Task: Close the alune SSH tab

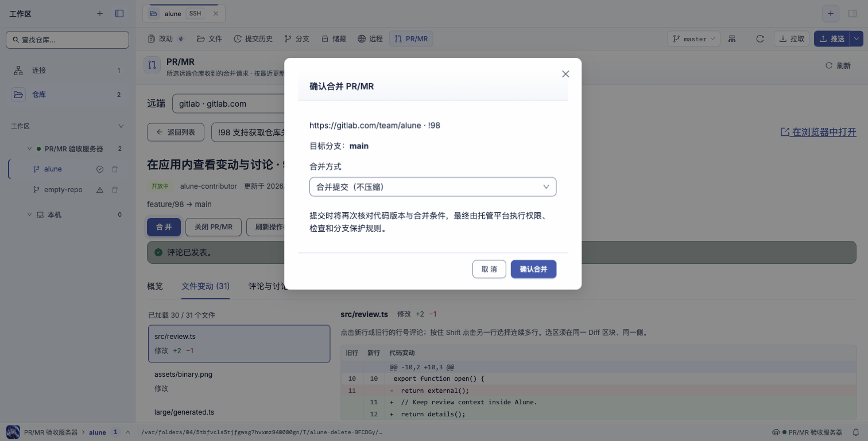Action: (215, 14)
